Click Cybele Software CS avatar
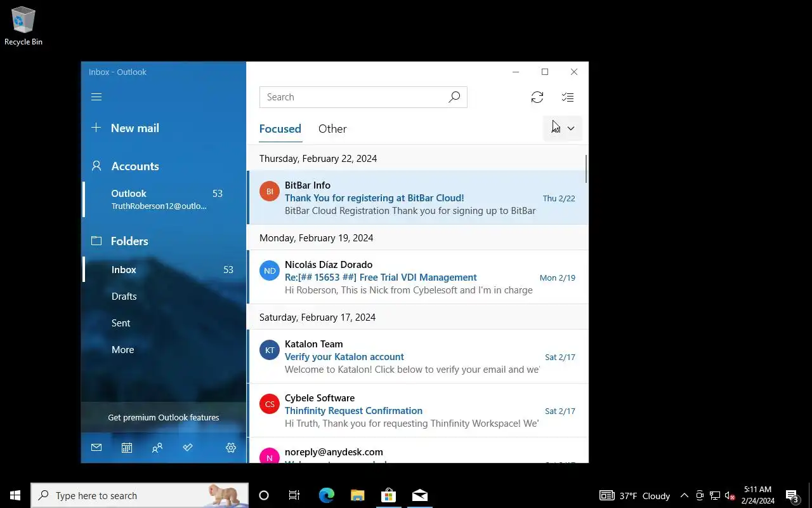This screenshot has width=812, height=508. coord(270,404)
